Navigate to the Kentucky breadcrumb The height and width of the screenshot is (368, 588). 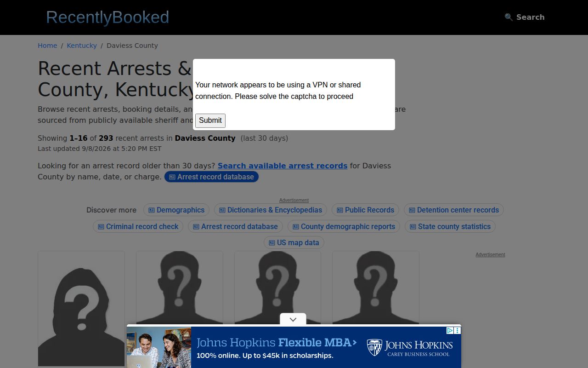pos(82,46)
